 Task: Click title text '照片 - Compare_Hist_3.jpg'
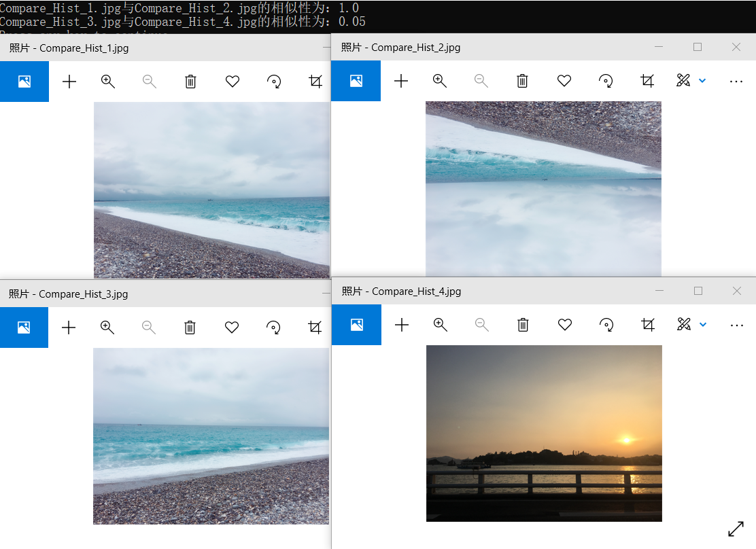tap(68, 294)
